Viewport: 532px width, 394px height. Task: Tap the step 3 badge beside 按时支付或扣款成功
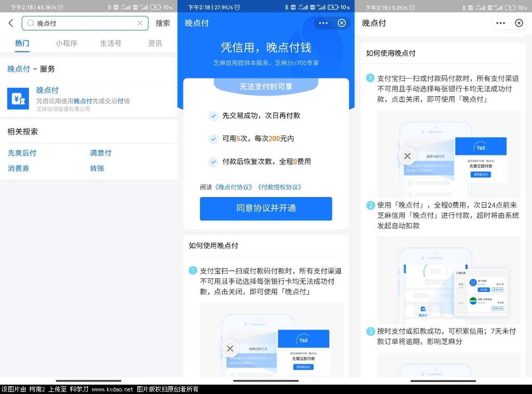pos(370,331)
